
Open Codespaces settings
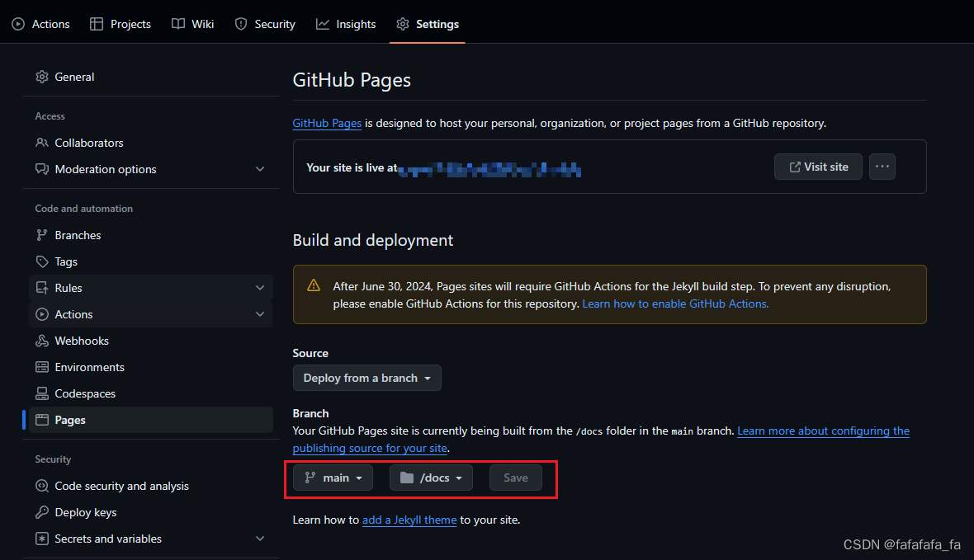(x=151, y=393)
